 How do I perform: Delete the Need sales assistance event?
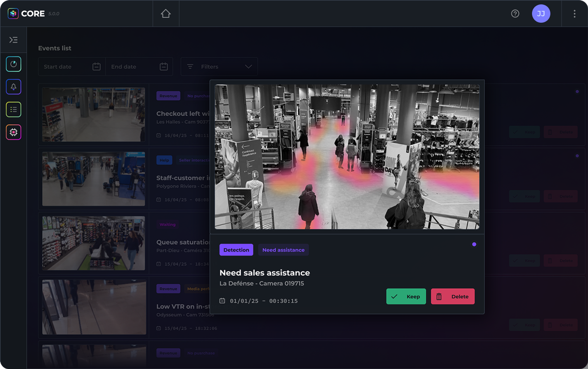click(452, 296)
